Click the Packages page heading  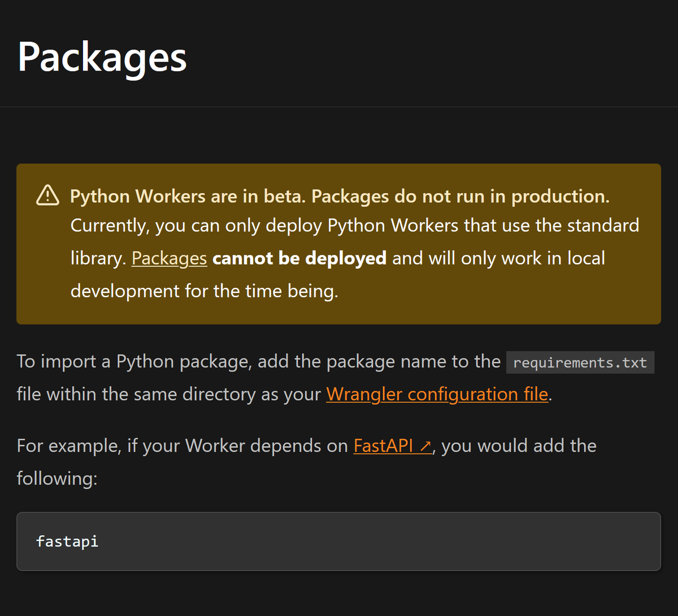coord(102,56)
